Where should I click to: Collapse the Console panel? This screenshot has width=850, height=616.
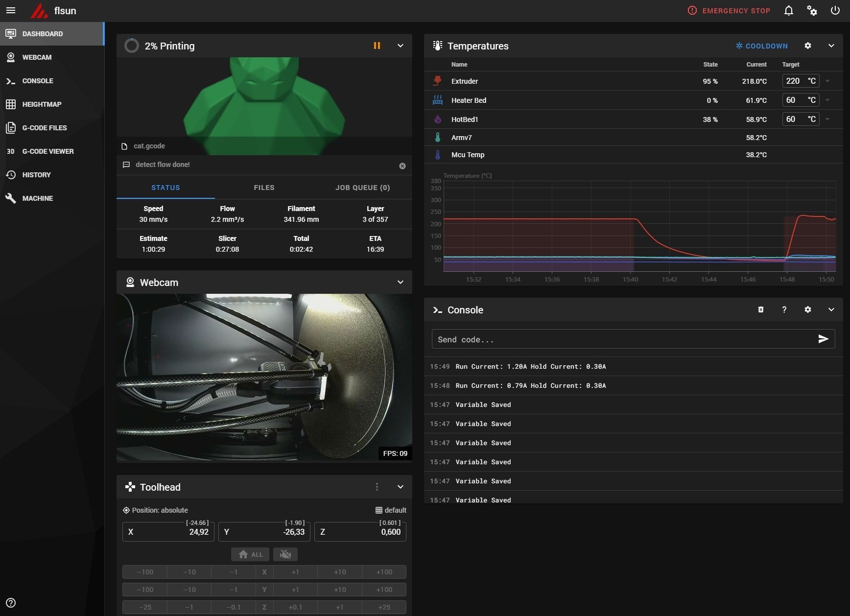(831, 309)
